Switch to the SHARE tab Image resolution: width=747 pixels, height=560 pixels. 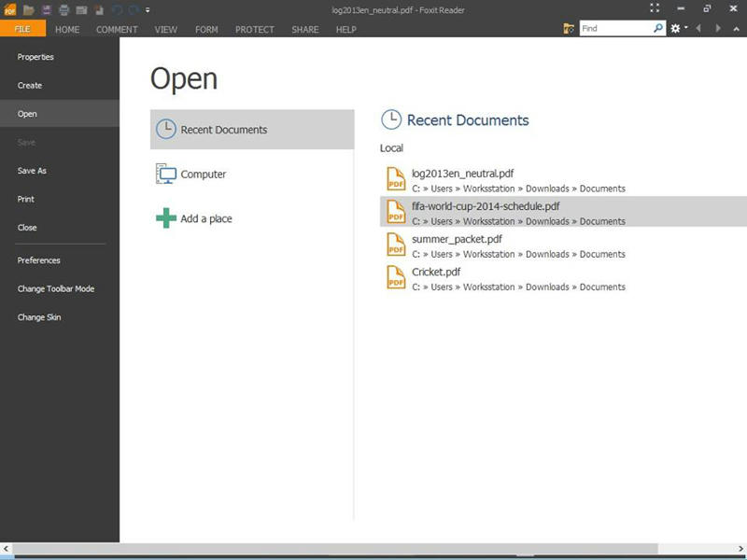(305, 30)
